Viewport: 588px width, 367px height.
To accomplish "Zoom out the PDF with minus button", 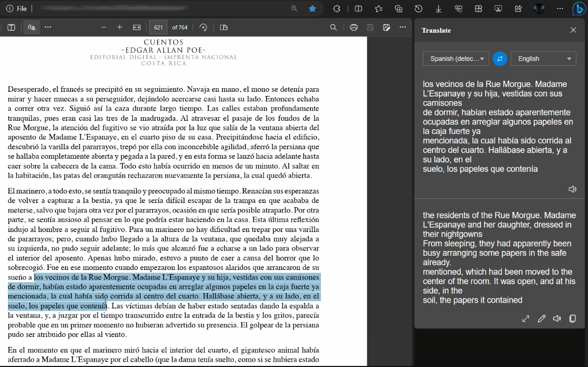I will pyautogui.click(x=103, y=27).
